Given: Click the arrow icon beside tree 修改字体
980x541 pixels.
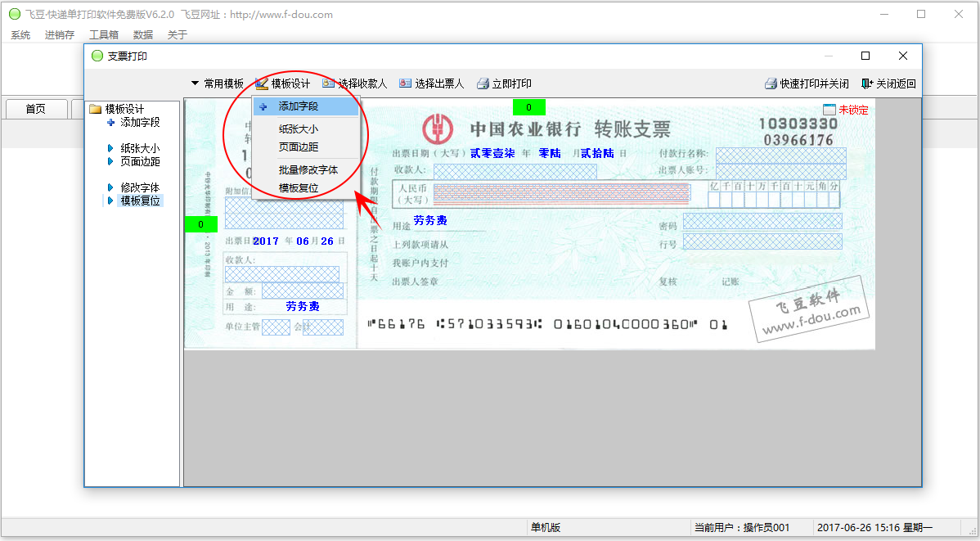Looking at the screenshot, I should click(110, 187).
